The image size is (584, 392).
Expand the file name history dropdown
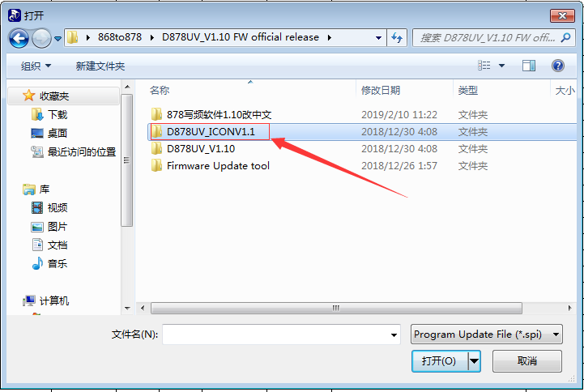tap(394, 334)
